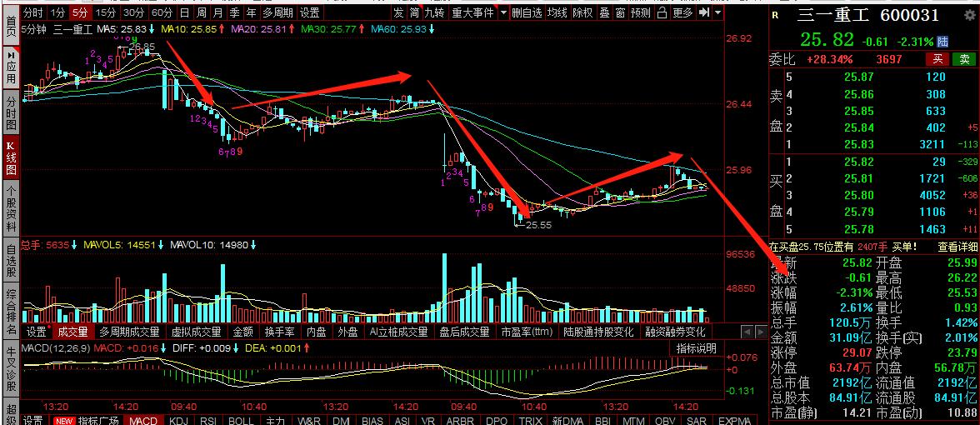980x425 pixels.
Task: Click the 25.55 low price marker
Action: [x=537, y=224]
